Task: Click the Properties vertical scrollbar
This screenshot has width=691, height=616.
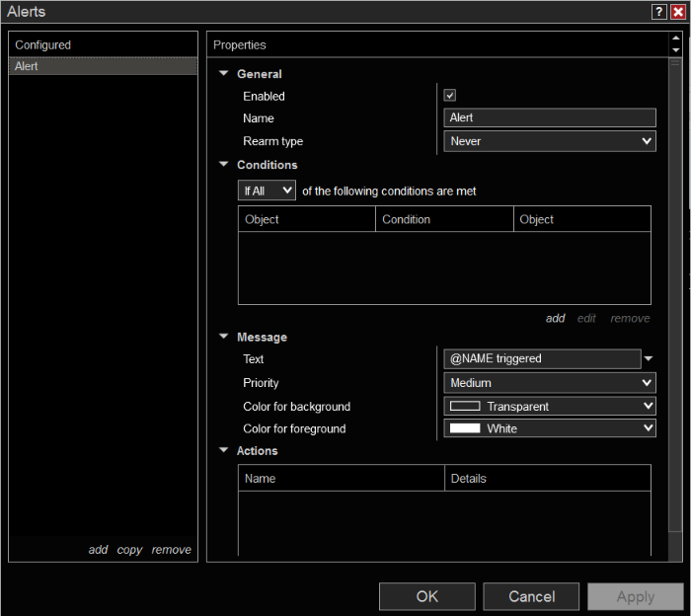Action: click(x=675, y=295)
